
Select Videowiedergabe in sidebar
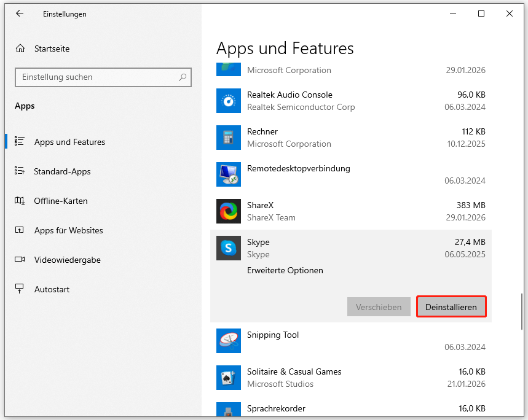pos(67,260)
